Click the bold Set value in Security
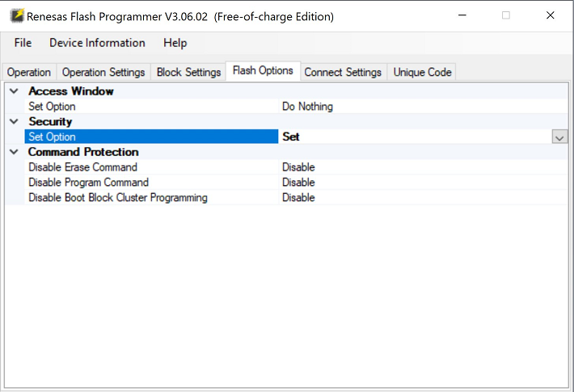Image resolution: width=574 pixels, height=392 pixels. [291, 137]
